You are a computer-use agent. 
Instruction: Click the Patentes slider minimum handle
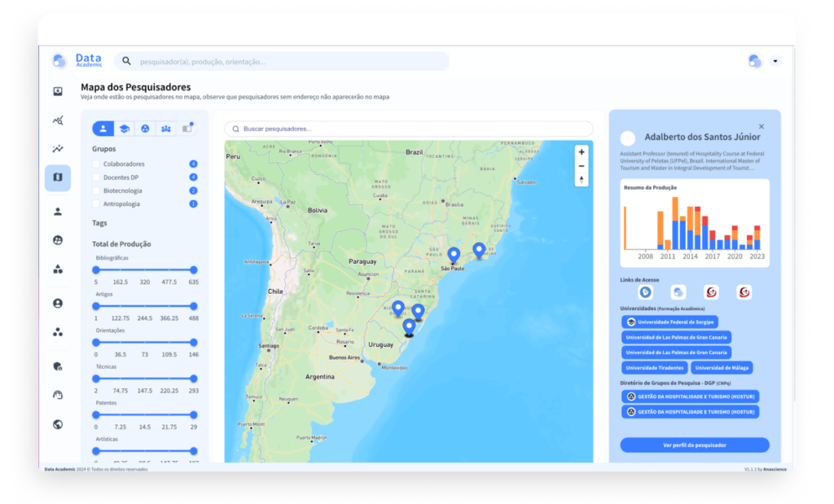tap(96, 414)
